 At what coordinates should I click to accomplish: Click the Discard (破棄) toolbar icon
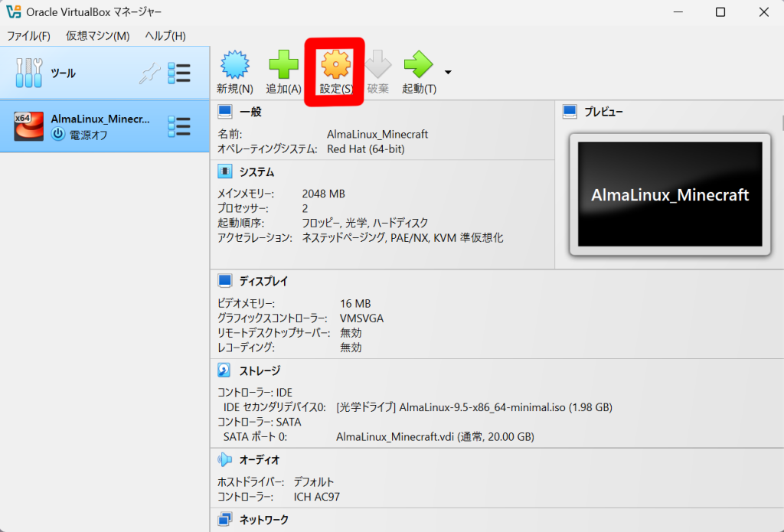click(378, 64)
